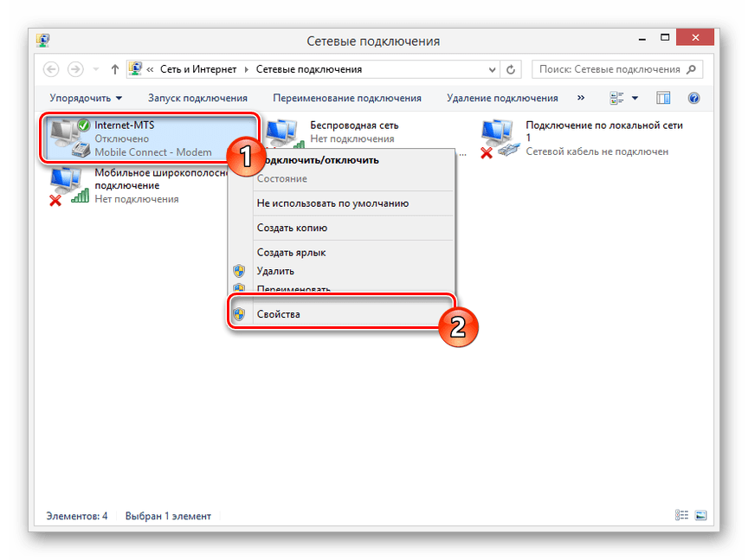The image size is (748, 560).
Task: Refresh the network connections list
Action: (x=511, y=69)
